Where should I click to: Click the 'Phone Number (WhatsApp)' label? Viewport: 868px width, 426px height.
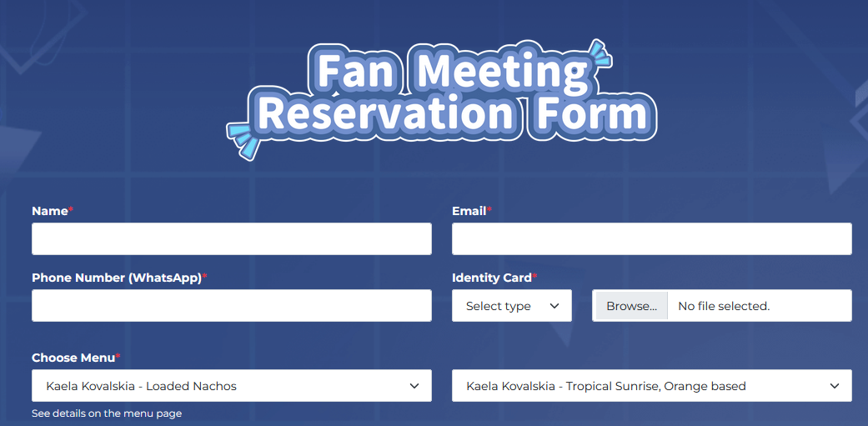(117, 278)
